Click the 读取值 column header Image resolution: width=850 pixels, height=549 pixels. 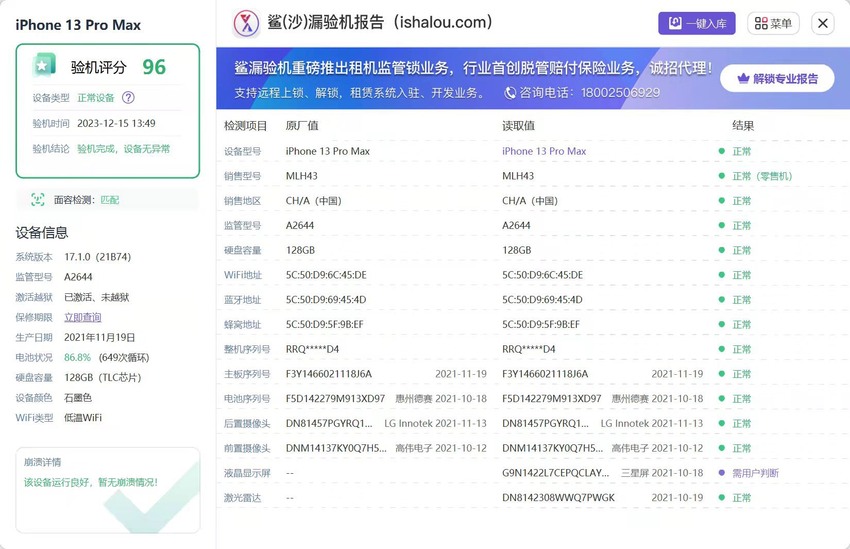coord(518,126)
